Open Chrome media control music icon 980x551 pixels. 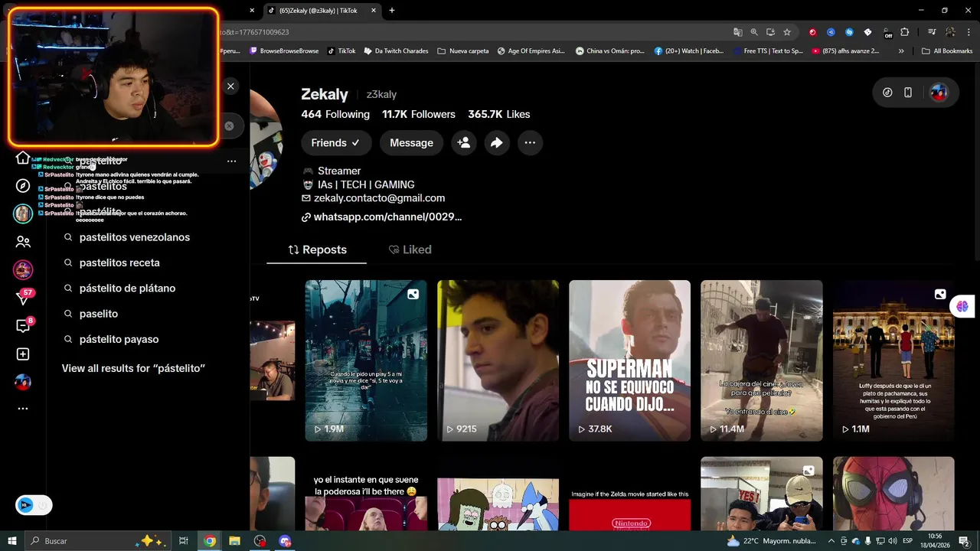[x=932, y=32]
